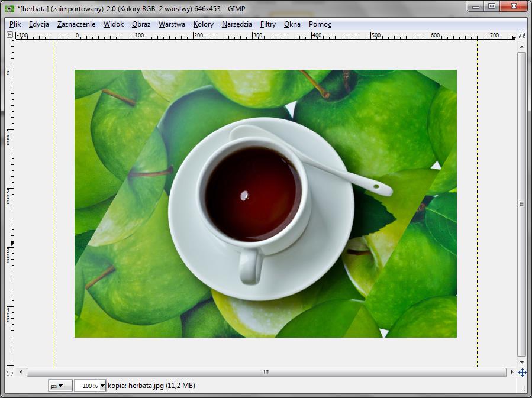This screenshot has height=398, width=532.
Task: Open the Narzędzia menu
Action: tap(237, 24)
